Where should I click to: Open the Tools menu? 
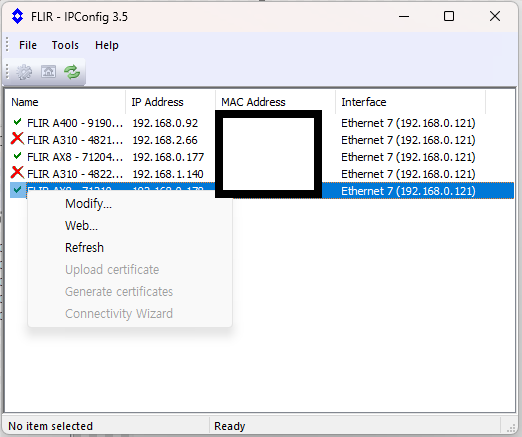tap(65, 45)
